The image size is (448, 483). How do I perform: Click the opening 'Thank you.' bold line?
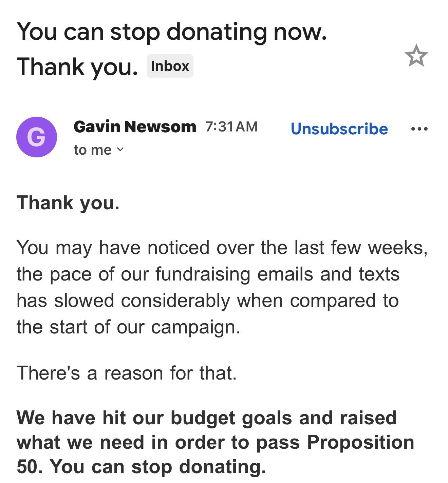(68, 203)
